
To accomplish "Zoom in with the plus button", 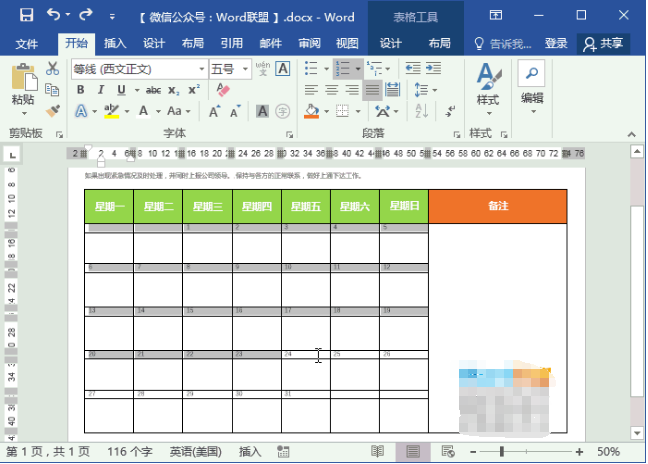I will 579,452.
